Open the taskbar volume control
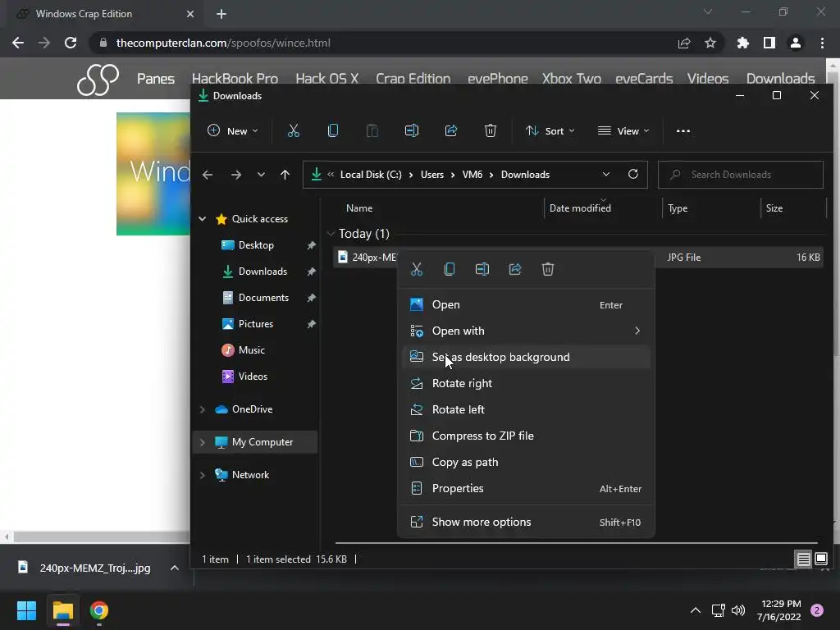840x630 pixels. [738, 610]
